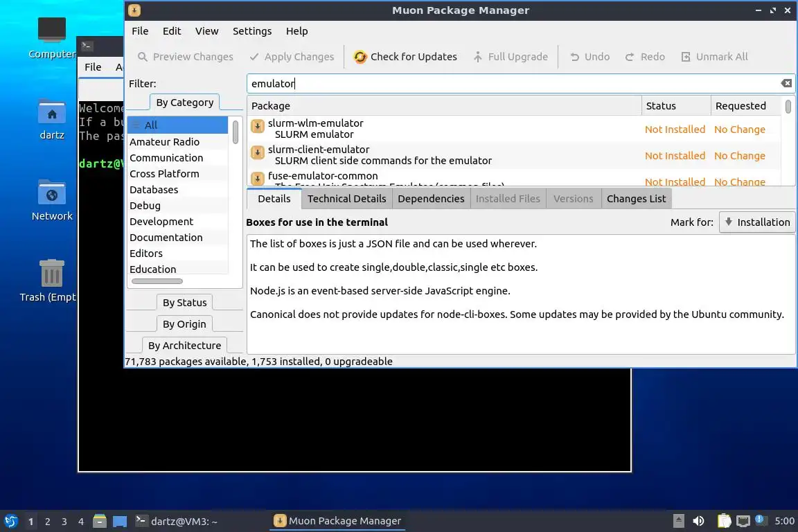Viewport: 798px width, 532px height.
Task: Click the show desktop taskbar icon
Action: 120,521
